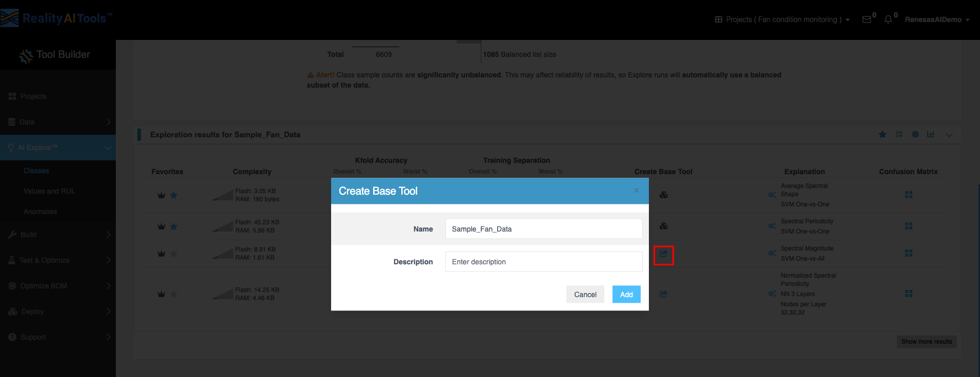
Task: Click base tool cubes icon in Spectral Periodicity row
Action: click(664, 226)
